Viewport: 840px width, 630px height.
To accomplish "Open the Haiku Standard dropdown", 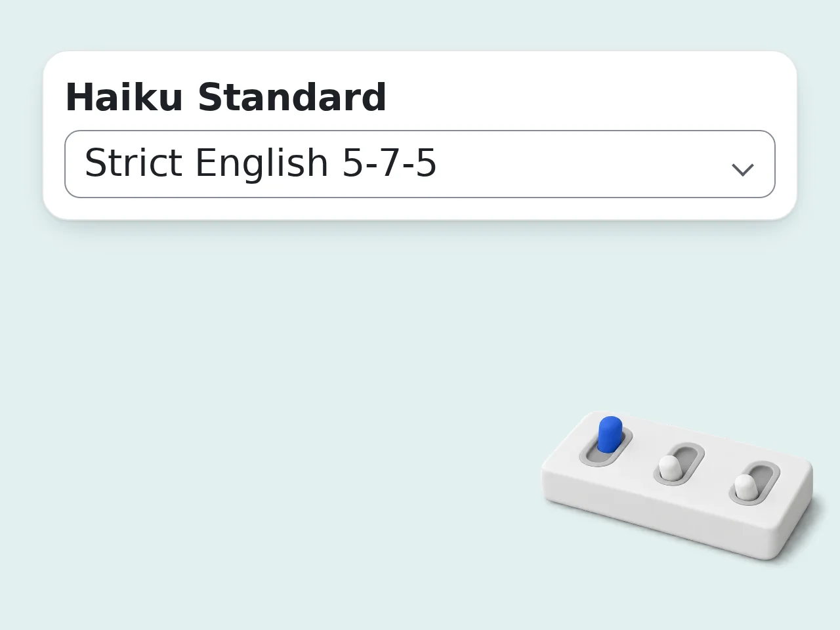I will click(x=420, y=164).
